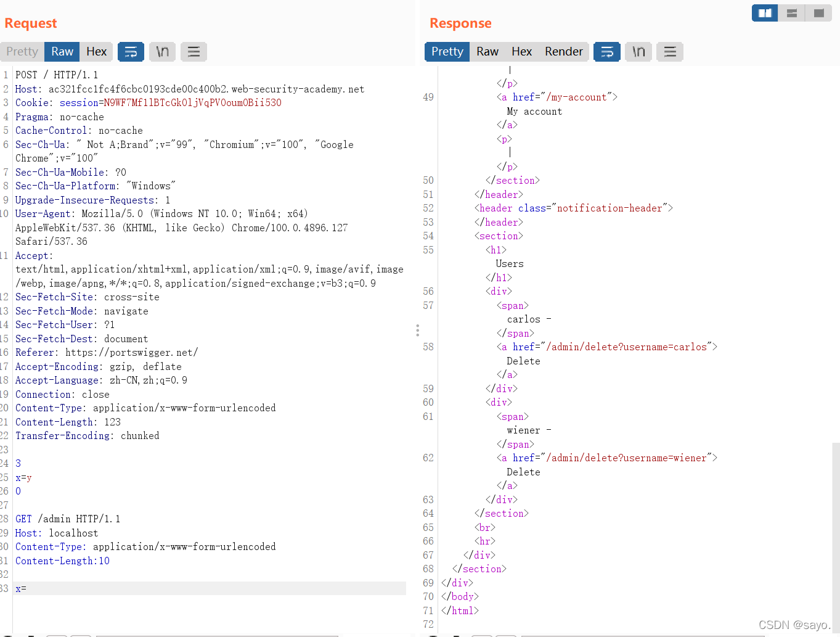
Task: Toggle non-printable characters (\n) in Response
Action: (638, 52)
